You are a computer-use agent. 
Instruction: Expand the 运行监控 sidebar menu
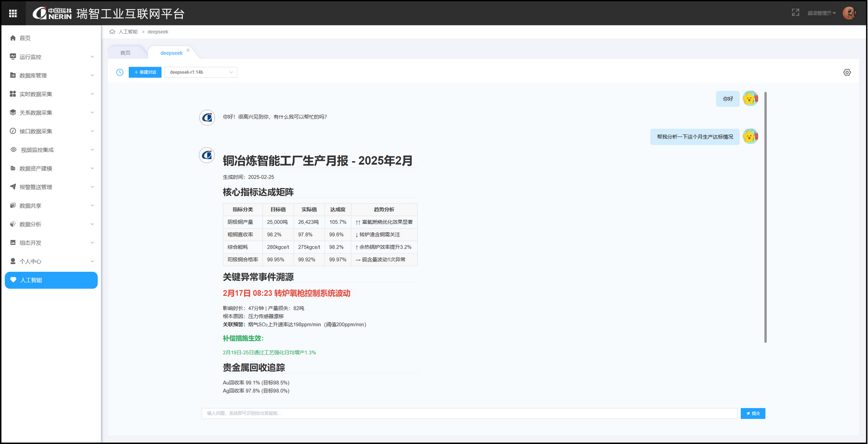coord(51,57)
